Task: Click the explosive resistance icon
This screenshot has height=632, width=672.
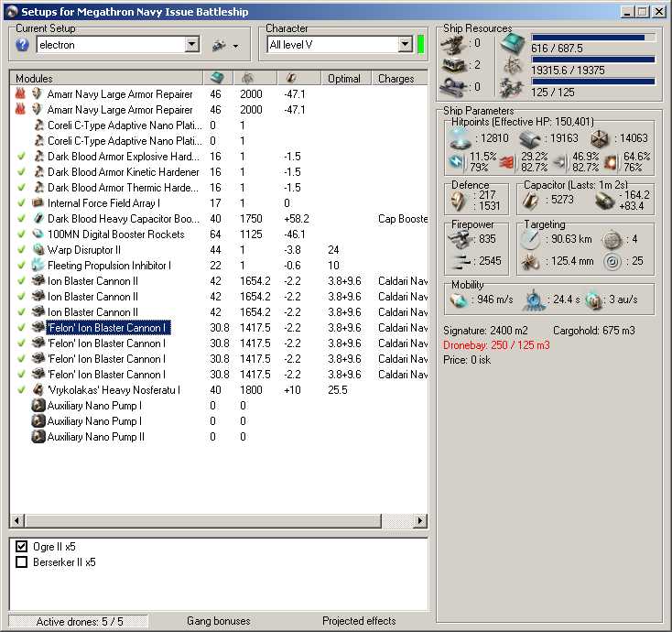Action: pos(612,162)
